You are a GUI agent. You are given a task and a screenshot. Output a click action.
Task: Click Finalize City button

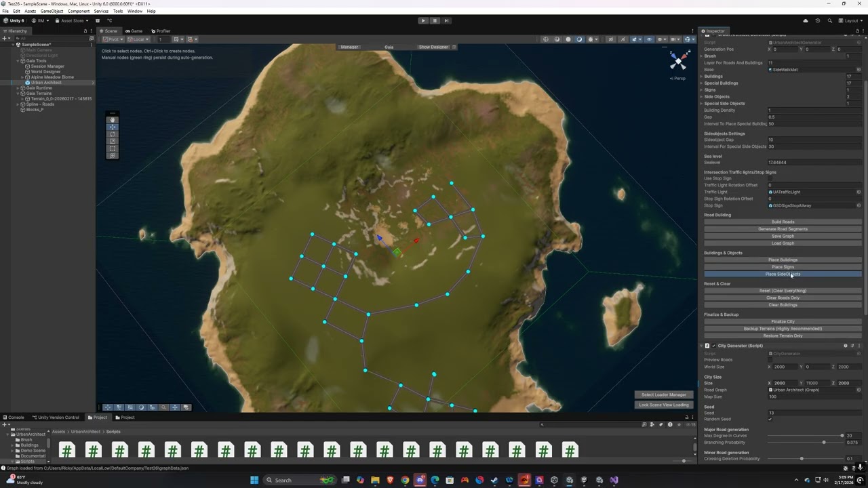tap(783, 321)
